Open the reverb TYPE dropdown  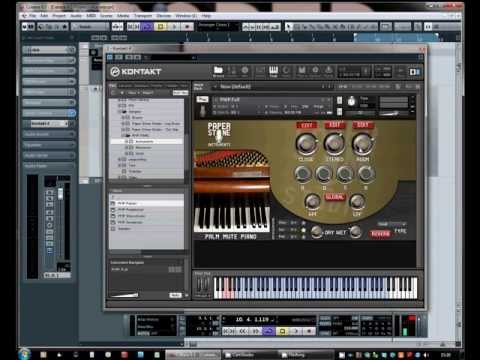click(393, 224)
